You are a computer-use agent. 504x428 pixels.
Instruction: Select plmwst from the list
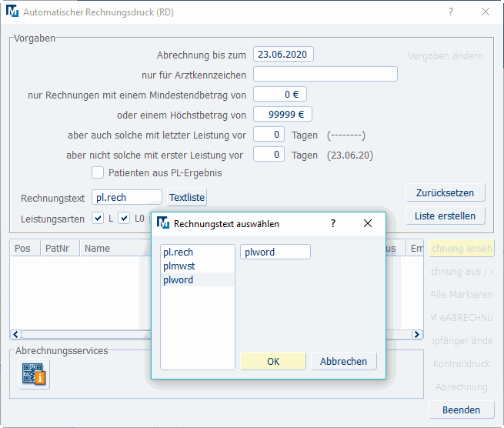point(178,266)
